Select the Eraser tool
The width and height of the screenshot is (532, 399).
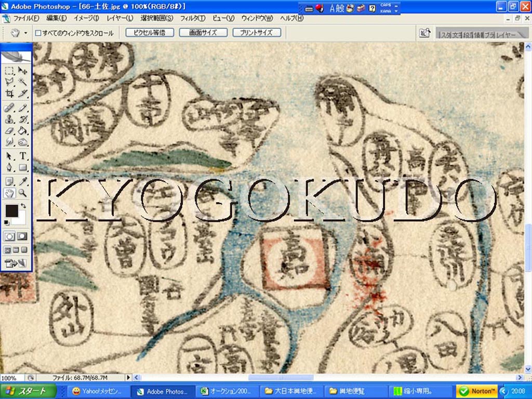pos(9,130)
